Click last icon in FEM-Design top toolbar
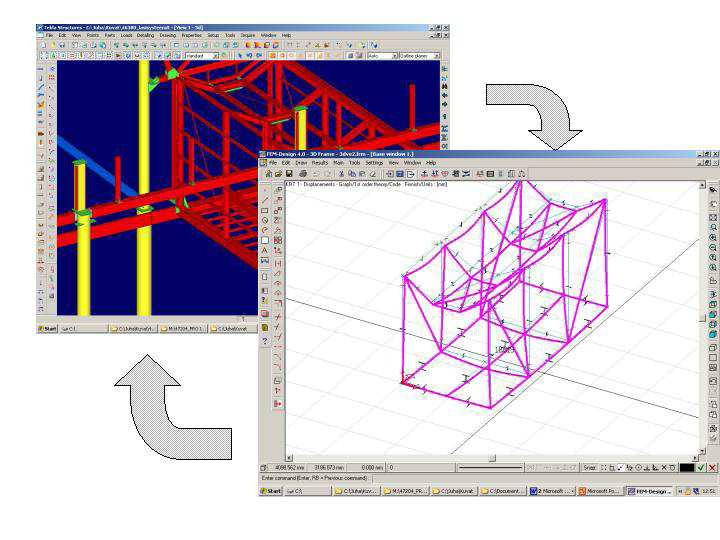Viewport: 720px width, 540px height. coord(521,174)
